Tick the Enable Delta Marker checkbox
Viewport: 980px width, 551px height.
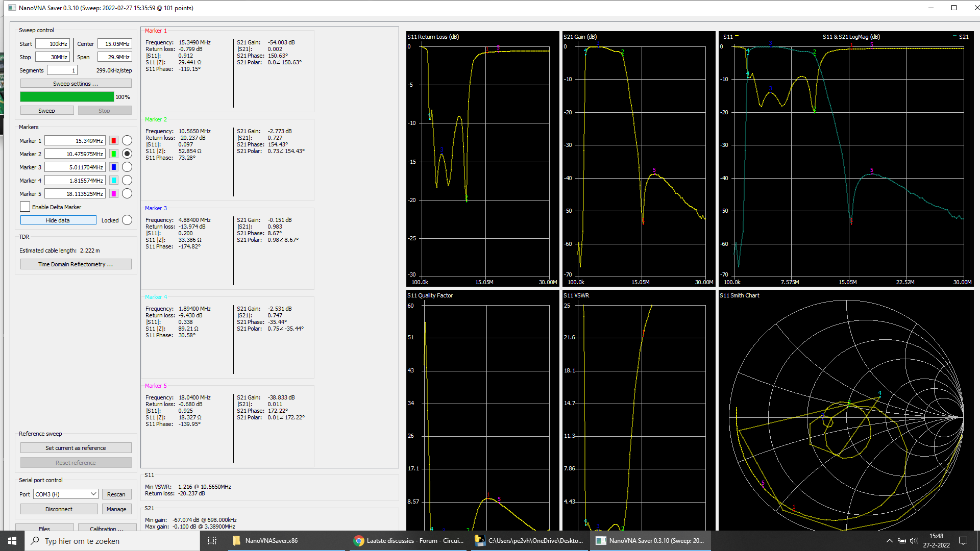coord(25,207)
